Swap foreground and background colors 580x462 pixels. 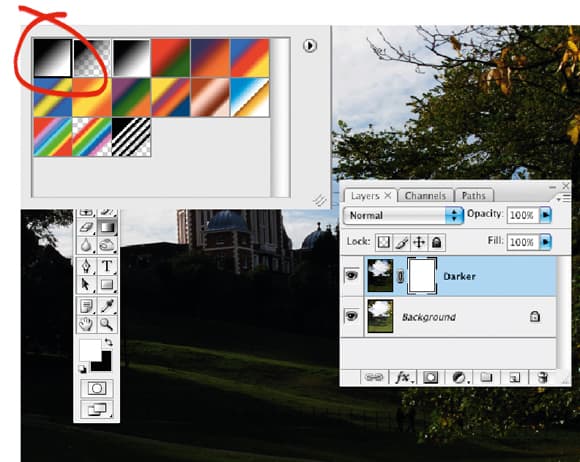pos(108,342)
